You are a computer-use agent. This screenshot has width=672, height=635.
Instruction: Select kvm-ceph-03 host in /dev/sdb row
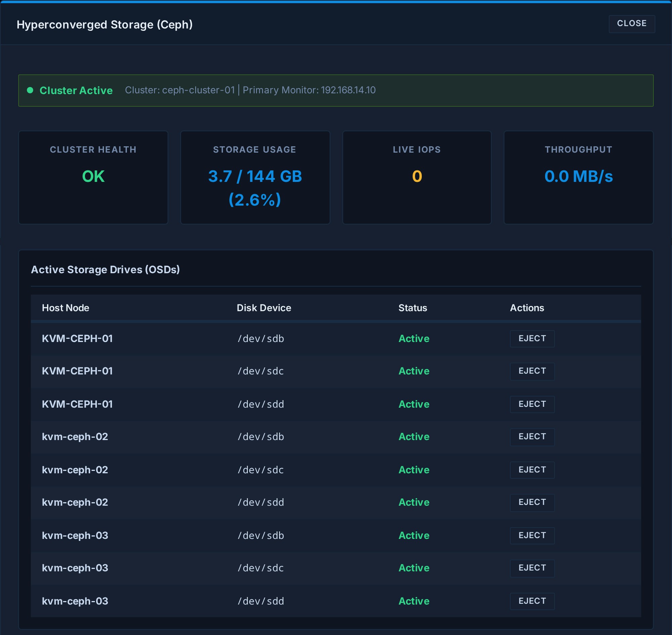pyautogui.click(x=75, y=535)
